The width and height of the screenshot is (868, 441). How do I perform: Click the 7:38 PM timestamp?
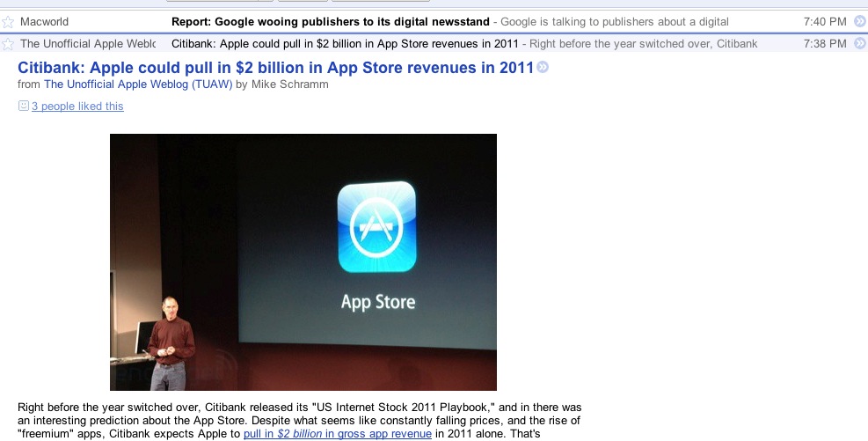(825, 43)
